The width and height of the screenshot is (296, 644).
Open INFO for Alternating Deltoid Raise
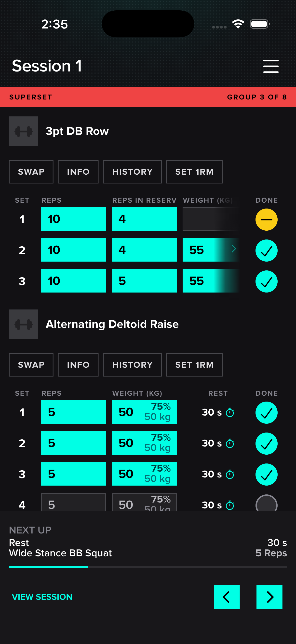click(x=78, y=365)
